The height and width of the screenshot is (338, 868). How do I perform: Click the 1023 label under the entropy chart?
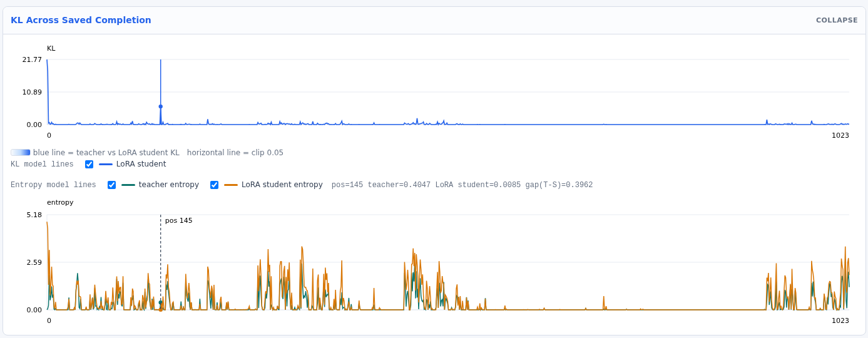click(x=840, y=320)
